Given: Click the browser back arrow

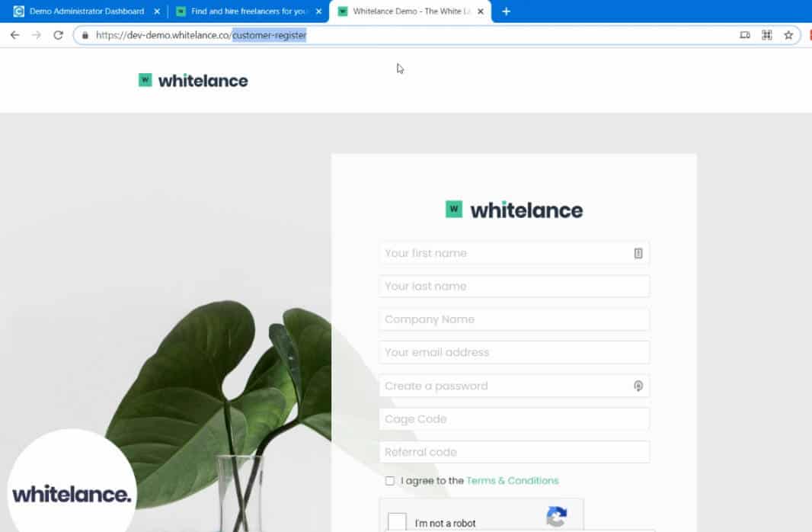Looking at the screenshot, I should click(x=14, y=35).
